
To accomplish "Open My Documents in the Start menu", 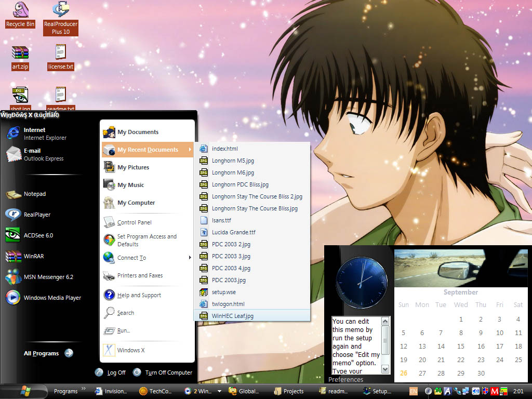I will click(x=147, y=132).
